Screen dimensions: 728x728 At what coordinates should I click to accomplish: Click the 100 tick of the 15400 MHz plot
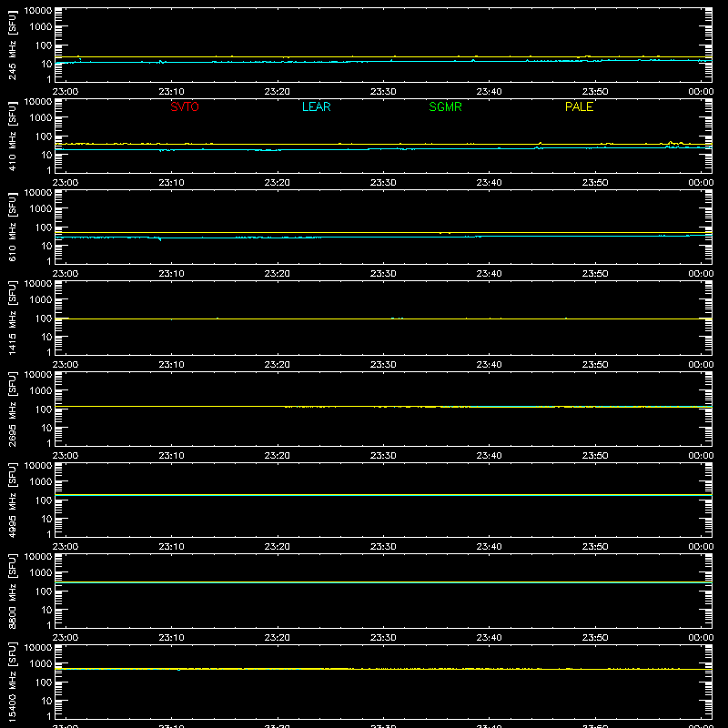(44, 682)
